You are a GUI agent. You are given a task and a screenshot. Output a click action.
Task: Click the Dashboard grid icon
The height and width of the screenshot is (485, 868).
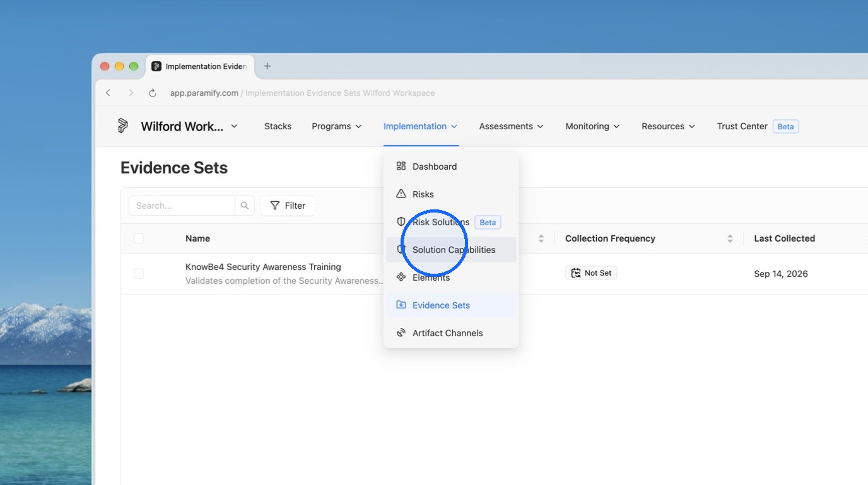click(x=401, y=166)
